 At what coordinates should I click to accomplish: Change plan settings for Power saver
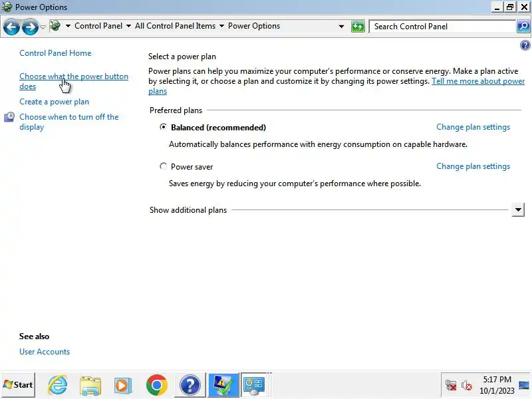(x=473, y=167)
